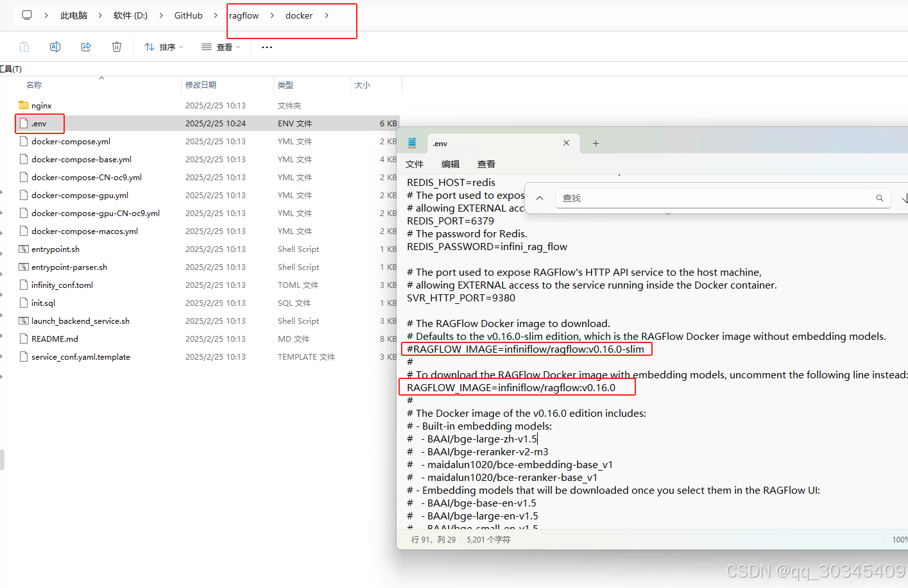Image resolution: width=908 pixels, height=588 pixels.
Task: Click the commented #RAGFLOW_IMAGE slim line
Action: point(526,349)
